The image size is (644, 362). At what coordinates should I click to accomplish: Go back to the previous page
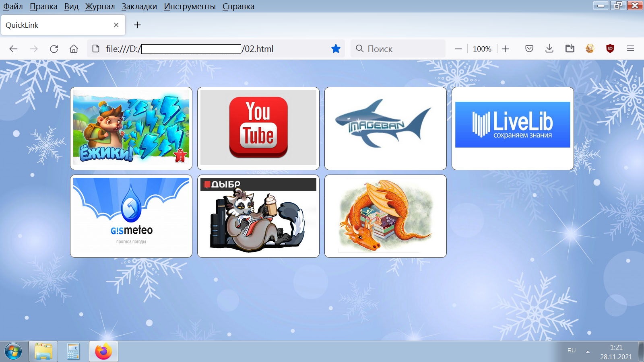click(x=13, y=49)
